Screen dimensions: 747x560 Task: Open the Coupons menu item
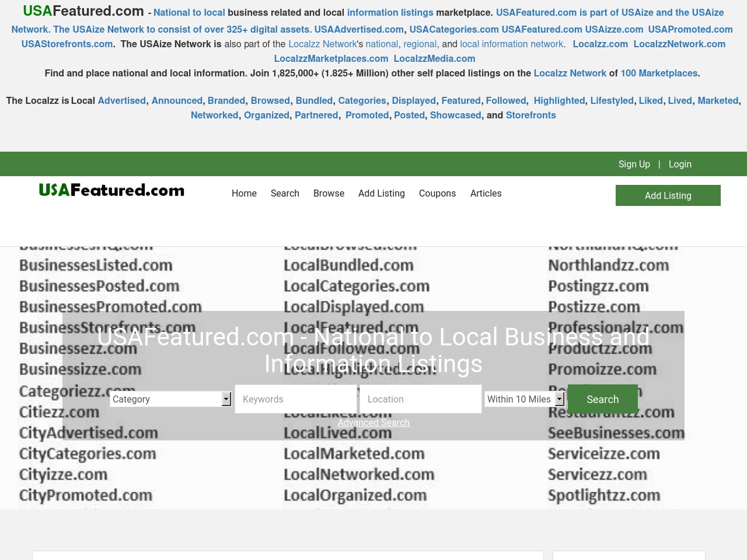coord(437,193)
